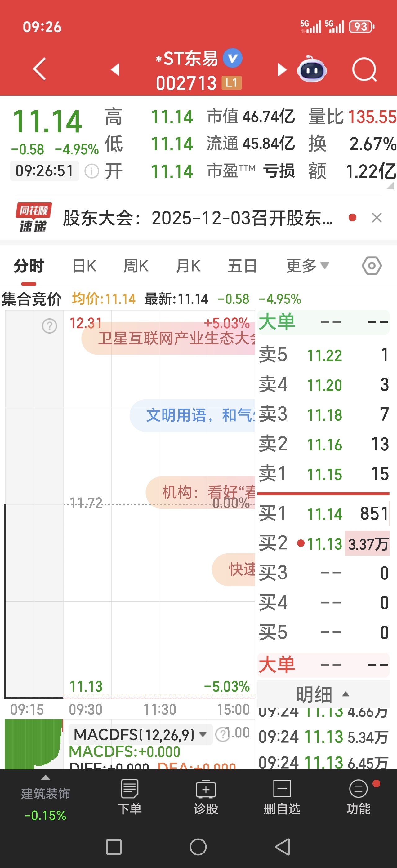Open the robot AI assistant
Screen dimensions: 397x868
point(312,69)
